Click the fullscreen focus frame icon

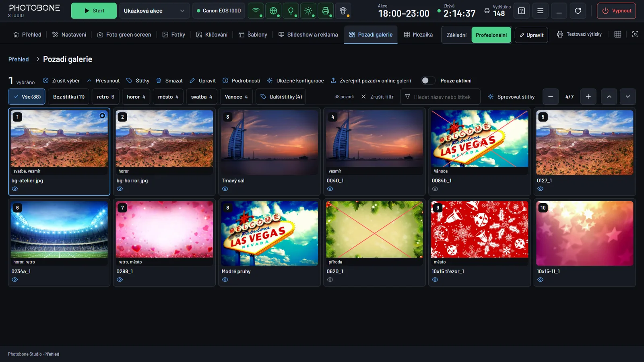tap(635, 35)
